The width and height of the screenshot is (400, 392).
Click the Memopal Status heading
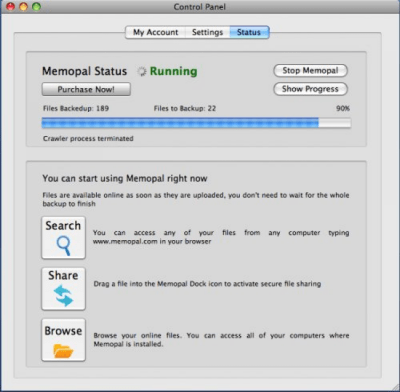(84, 71)
